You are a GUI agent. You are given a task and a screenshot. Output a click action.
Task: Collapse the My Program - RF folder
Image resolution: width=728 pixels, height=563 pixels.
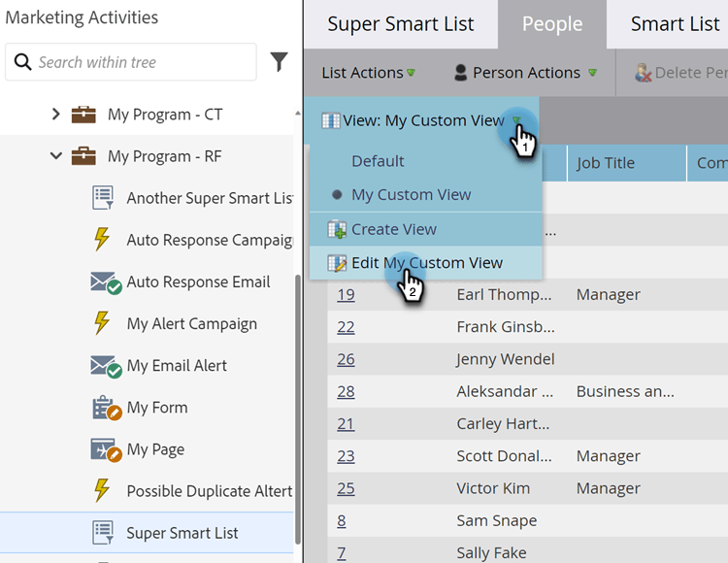tap(56, 156)
